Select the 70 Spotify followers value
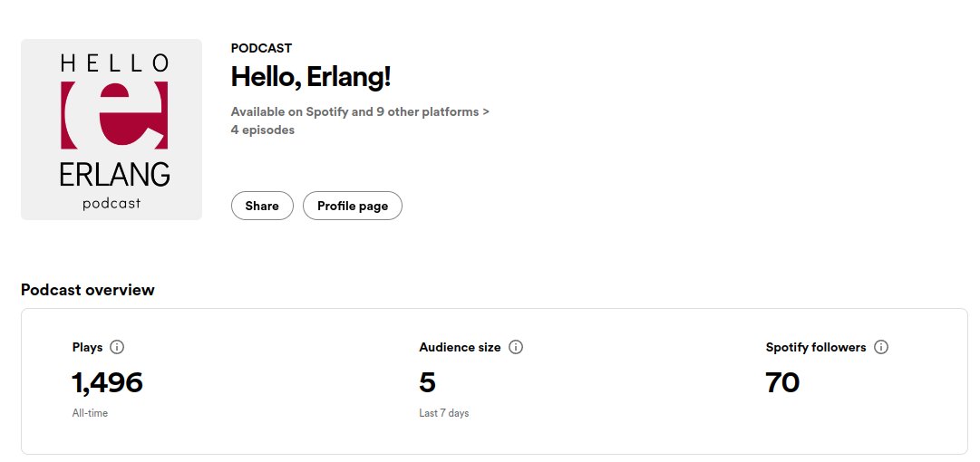 coord(782,382)
